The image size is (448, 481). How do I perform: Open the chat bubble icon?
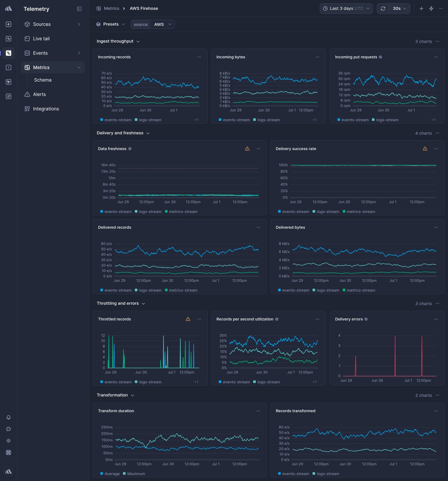(8, 429)
